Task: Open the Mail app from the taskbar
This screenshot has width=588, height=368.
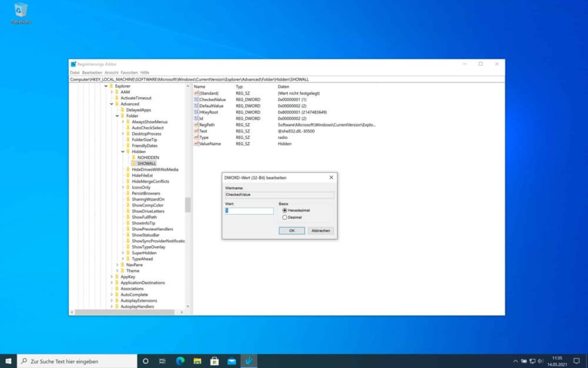Action: [232, 362]
